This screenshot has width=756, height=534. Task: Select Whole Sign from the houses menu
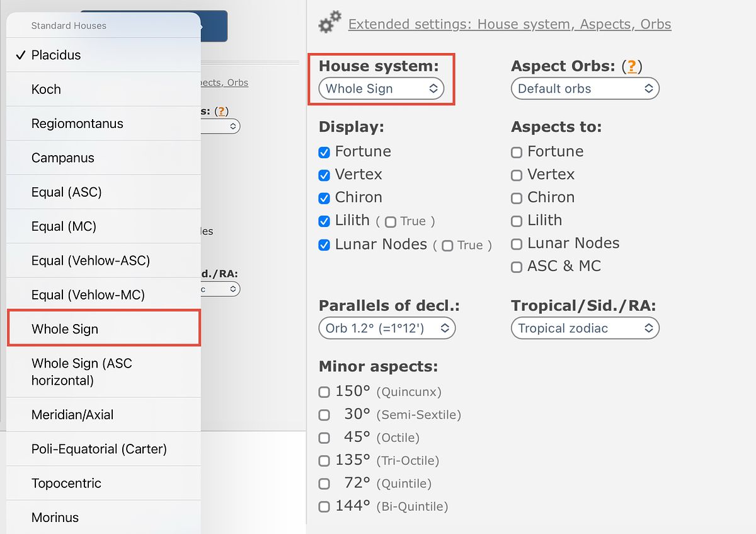coord(104,329)
